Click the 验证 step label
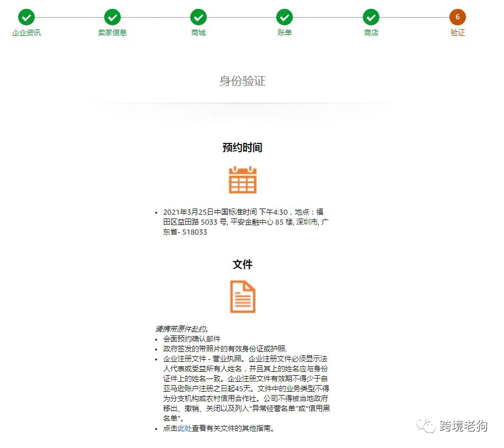 (x=457, y=33)
